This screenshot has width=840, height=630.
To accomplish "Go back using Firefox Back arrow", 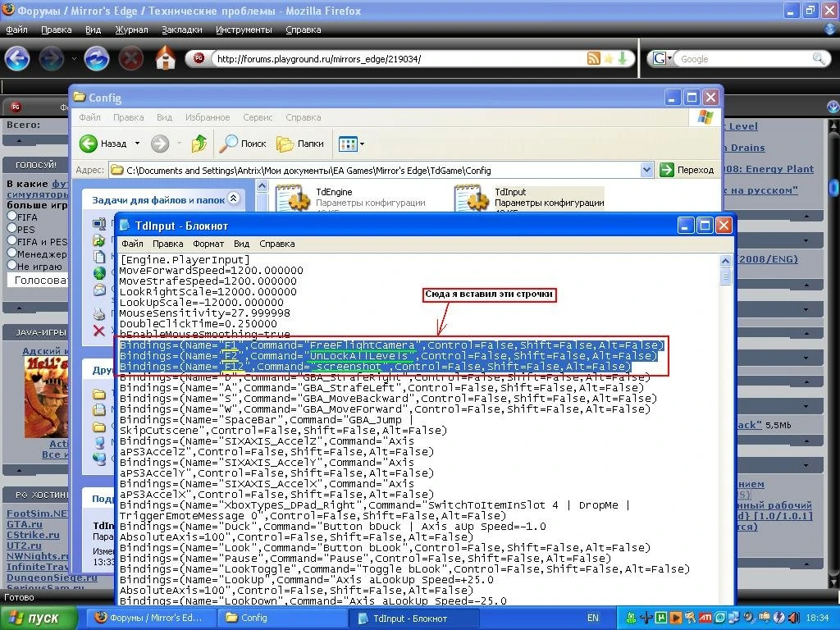I will point(17,58).
